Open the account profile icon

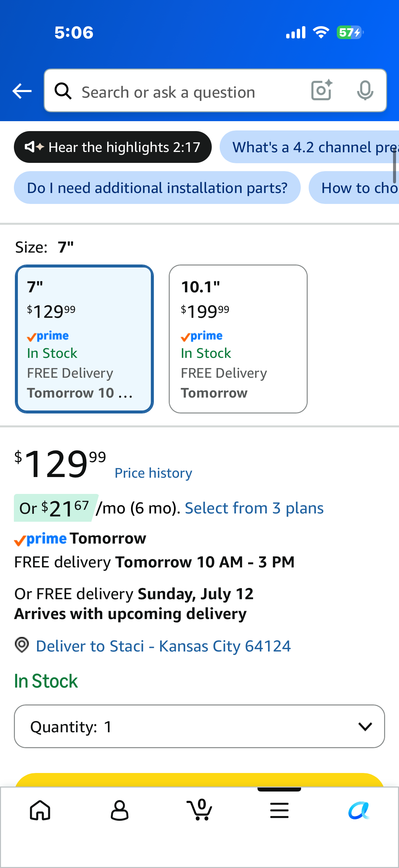[x=119, y=810]
